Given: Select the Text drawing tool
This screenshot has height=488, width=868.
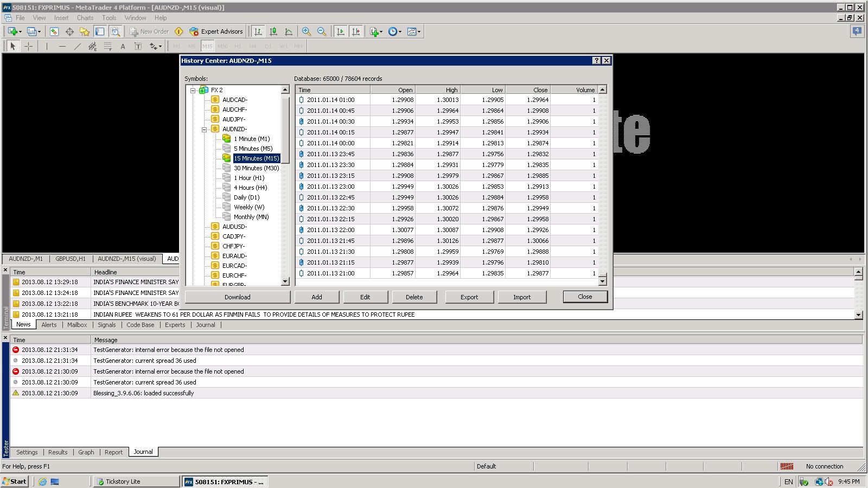Looking at the screenshot, I should pyautogui.click(x=123, y=46).
